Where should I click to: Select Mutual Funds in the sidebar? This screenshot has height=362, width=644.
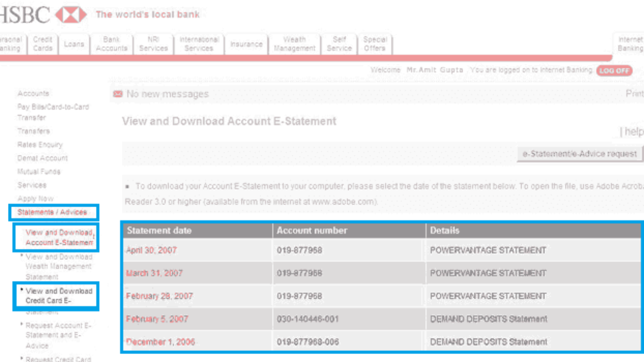(x=39, y=171)
